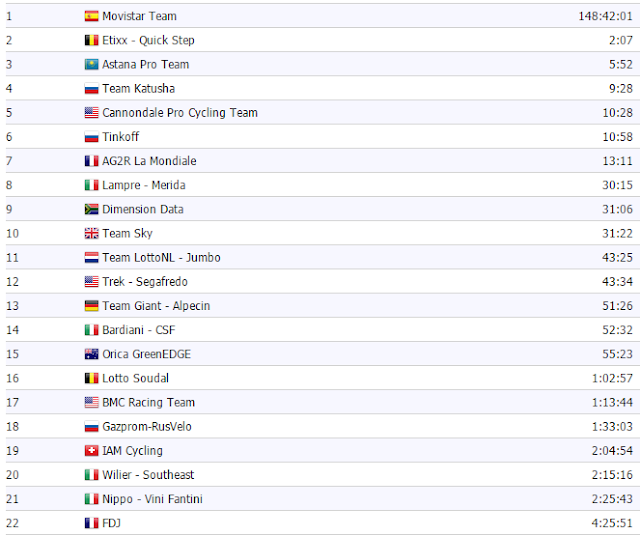
Task: Click the time gap 9:28
Action: (x=621, y=89)
